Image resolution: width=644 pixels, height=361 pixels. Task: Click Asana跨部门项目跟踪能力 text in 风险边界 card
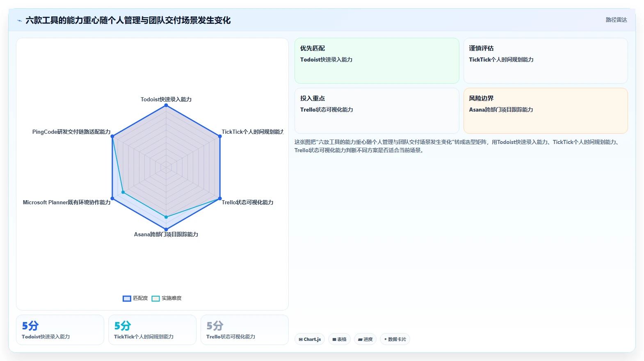pos(501,110)
